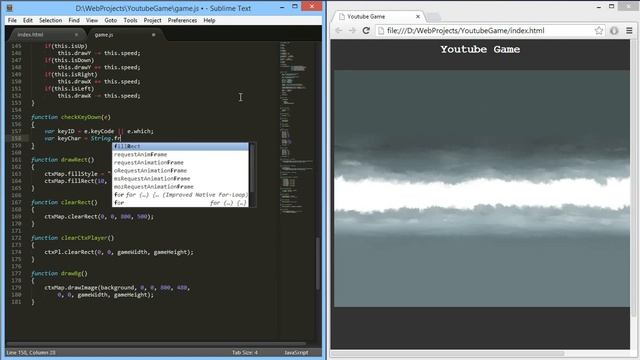640x360 pixels.
Task: Open the Tools menu
Action: coord(130,20)
